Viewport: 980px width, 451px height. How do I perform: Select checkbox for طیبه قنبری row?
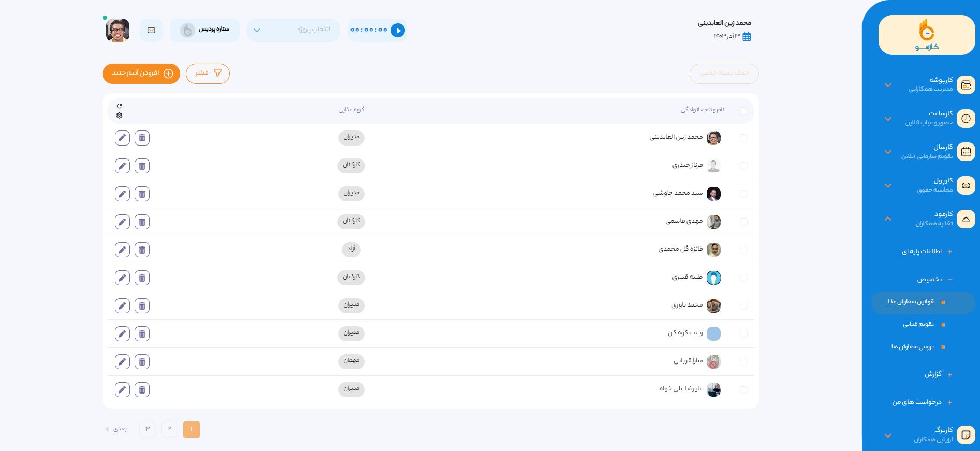coord(743,278)
